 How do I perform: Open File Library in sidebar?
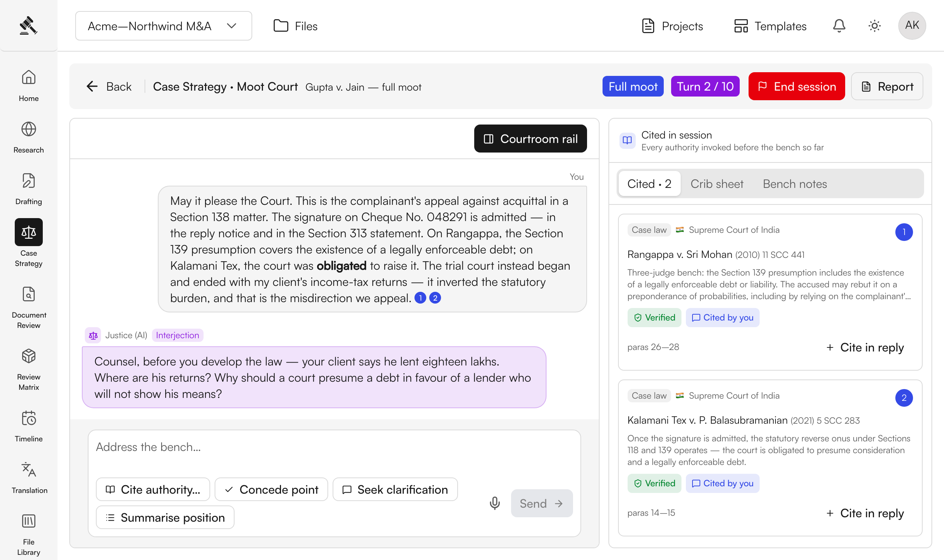[29, 535]
